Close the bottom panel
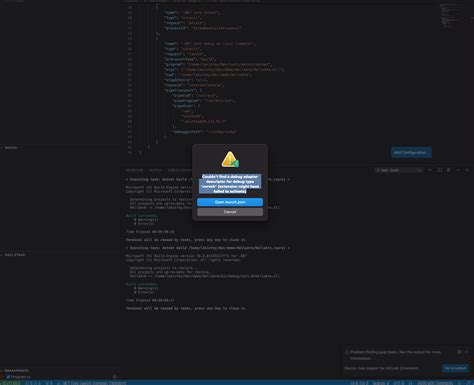Viewport: 474px width, 385px height. pyautogui.click(x=467, y=170)
